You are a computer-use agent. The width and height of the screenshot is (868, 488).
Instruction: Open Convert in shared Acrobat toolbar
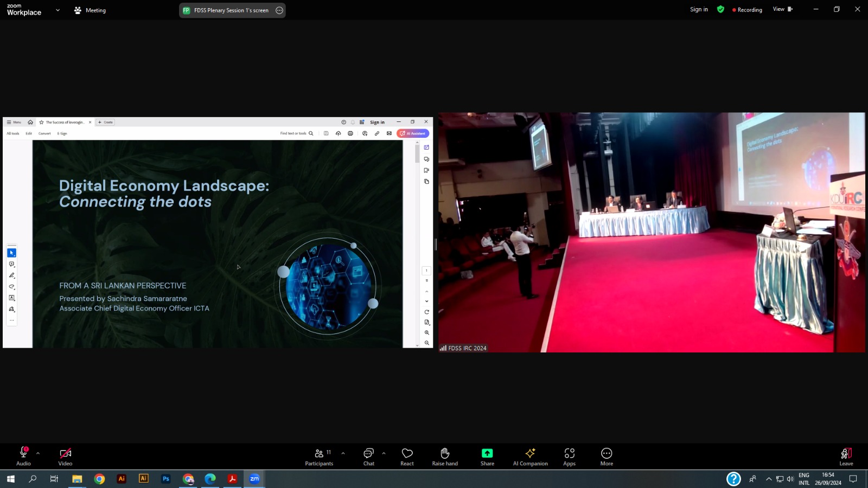point(44,133)
